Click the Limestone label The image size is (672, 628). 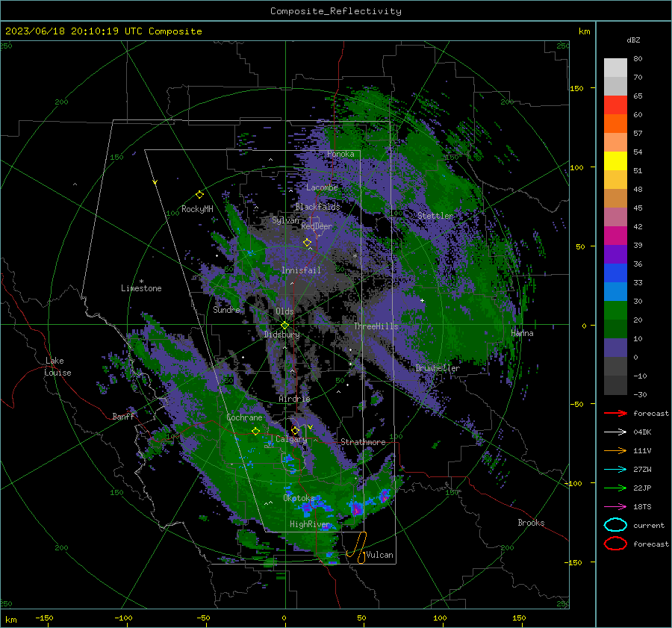(141, 288)
